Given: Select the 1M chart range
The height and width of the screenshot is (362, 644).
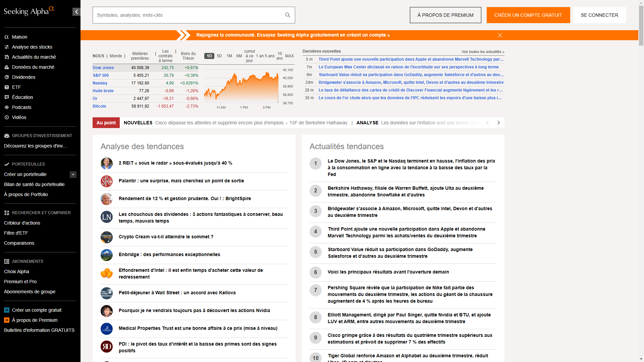Looking at the screenshot, I should tap(229, 56).
